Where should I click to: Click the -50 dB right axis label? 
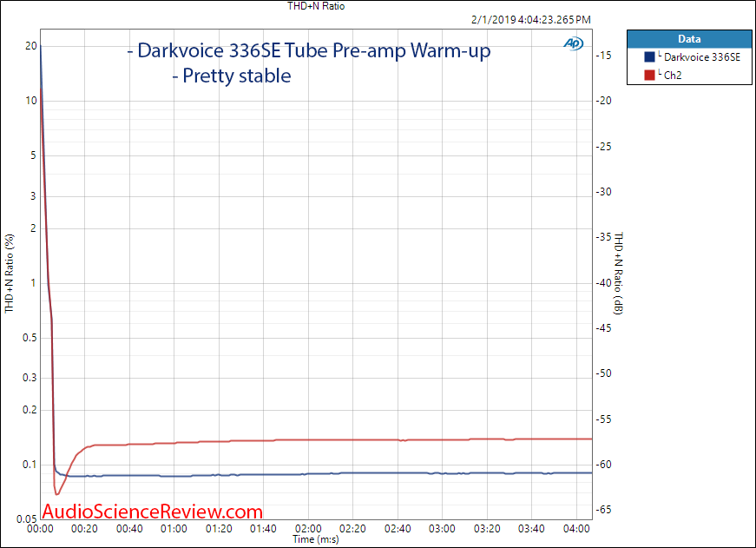point(603,373)
